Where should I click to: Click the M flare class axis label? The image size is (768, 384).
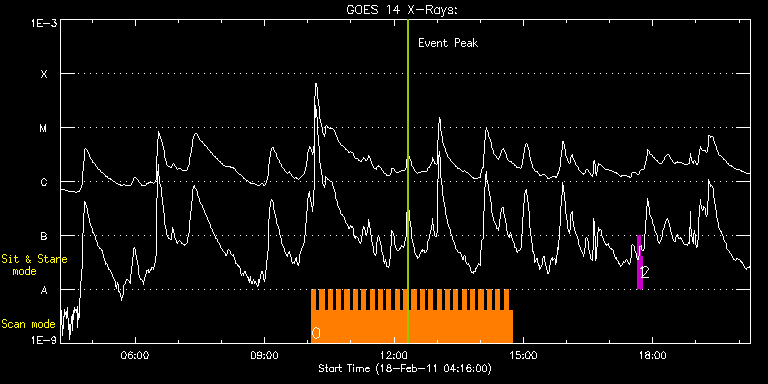click(44, 128)
